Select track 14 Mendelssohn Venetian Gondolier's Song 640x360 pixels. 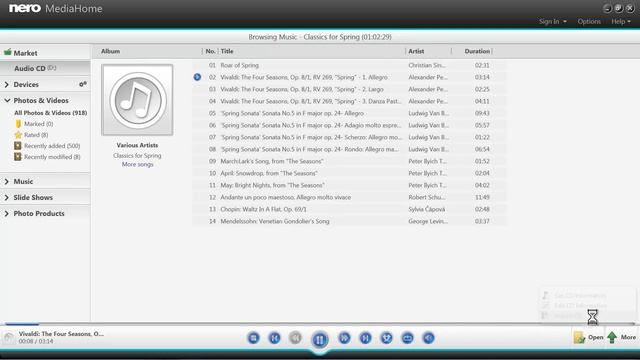click(x=349, y=221)
